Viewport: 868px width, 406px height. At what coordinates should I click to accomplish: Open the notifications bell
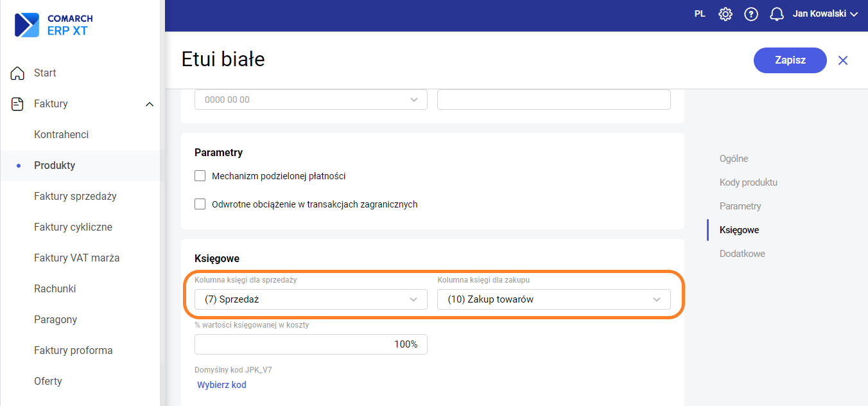[777, 14]
